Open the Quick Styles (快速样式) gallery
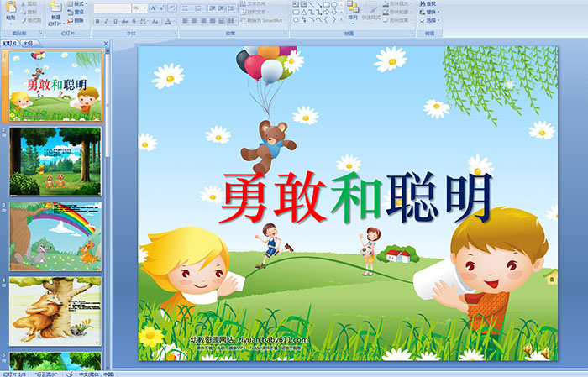Screen dimensions: 588x377 coord(373,12)
